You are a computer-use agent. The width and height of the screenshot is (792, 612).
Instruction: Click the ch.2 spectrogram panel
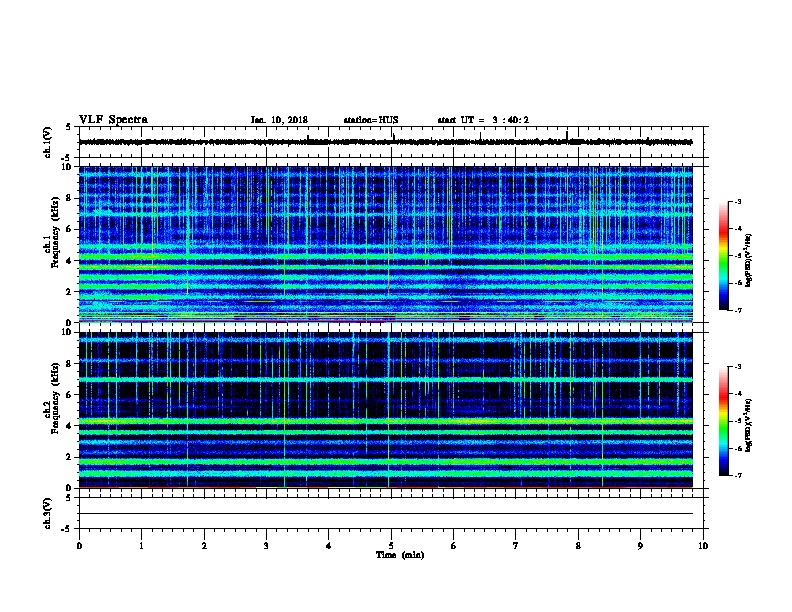[385, 410]
